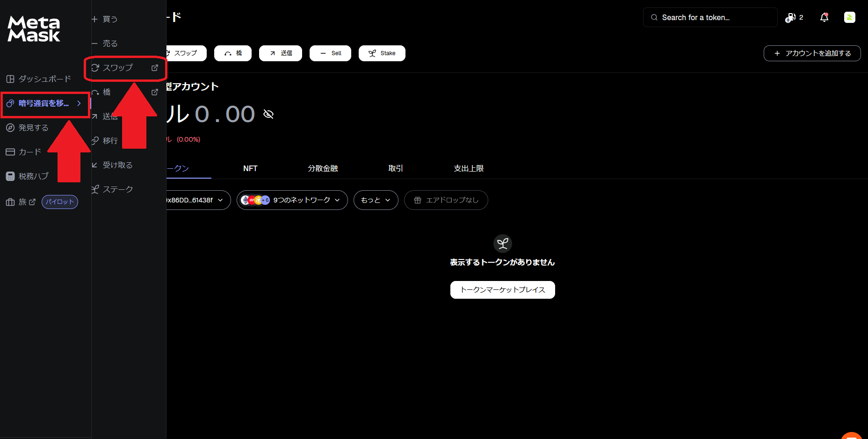Screen dimensions: 868x439
Task: Expand the 9つのネットワーク network selector
Action: click(292, 200)
